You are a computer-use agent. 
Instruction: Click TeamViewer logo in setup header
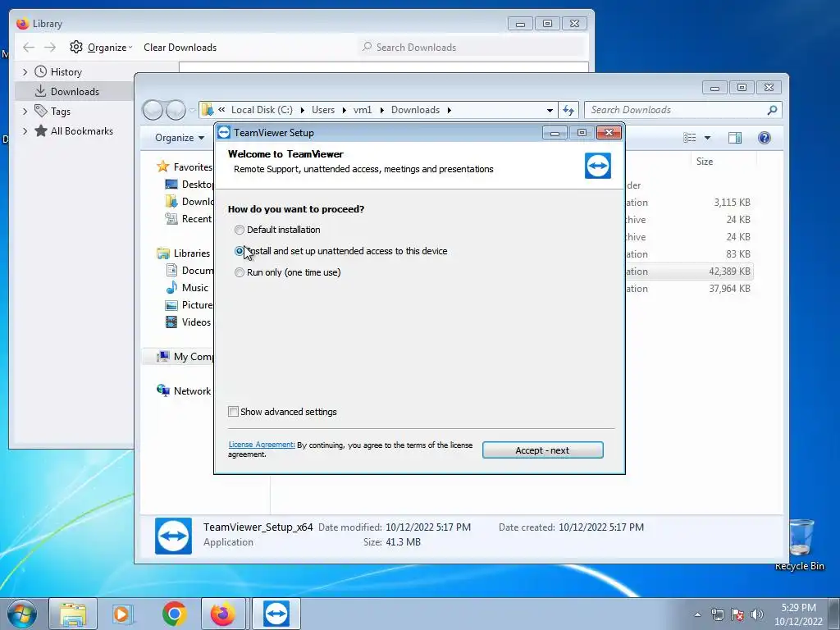598,166
